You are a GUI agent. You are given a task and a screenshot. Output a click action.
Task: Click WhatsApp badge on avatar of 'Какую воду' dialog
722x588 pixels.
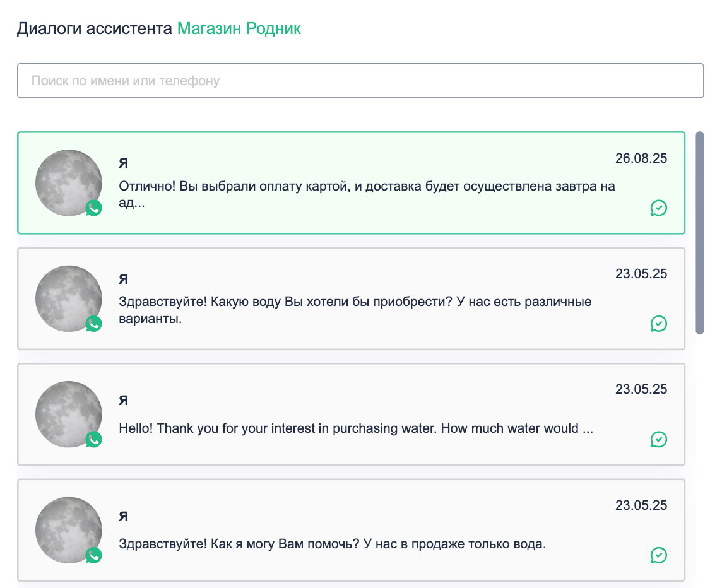93,324
